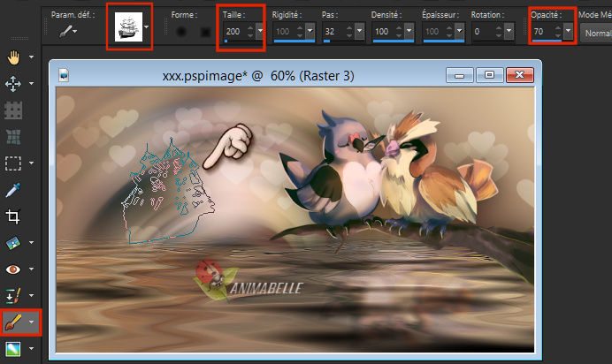
Task: Adjust the Densité spinner arrows
Action: point(399,31)
